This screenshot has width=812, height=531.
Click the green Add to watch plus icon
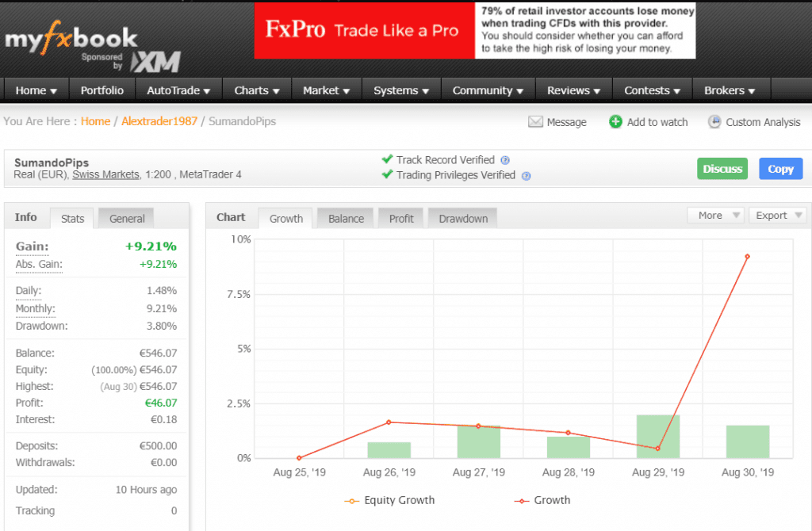pos(616,121)
